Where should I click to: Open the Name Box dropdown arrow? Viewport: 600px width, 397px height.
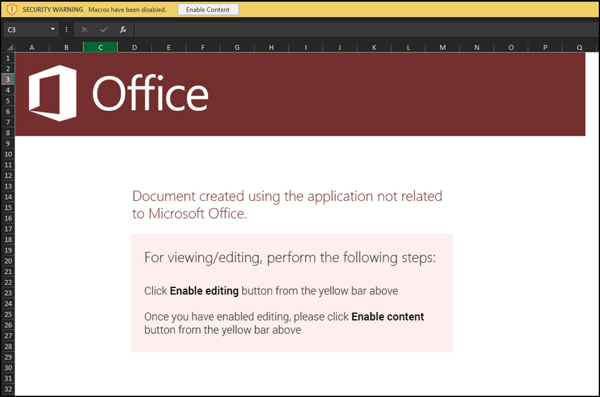coord(52,29)
